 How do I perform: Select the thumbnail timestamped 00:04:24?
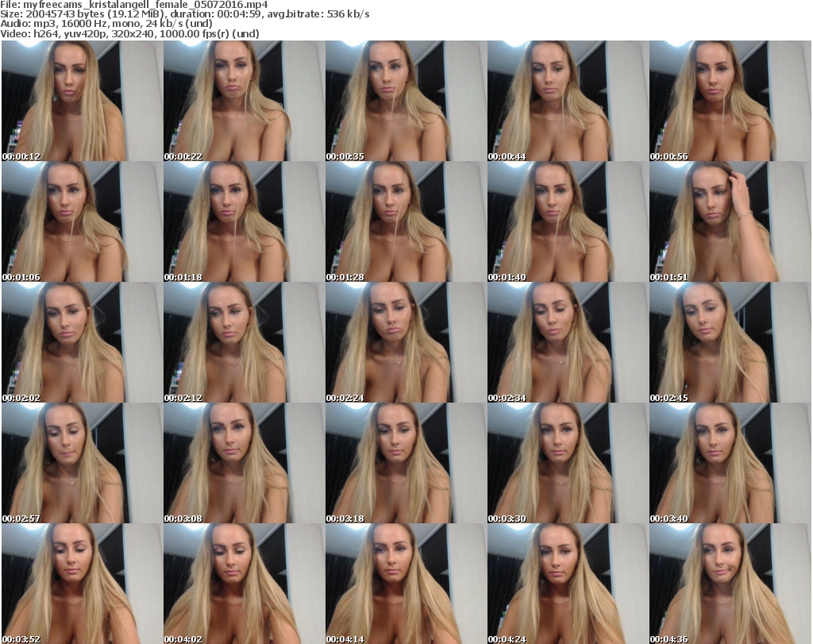(x=568, y=584)
